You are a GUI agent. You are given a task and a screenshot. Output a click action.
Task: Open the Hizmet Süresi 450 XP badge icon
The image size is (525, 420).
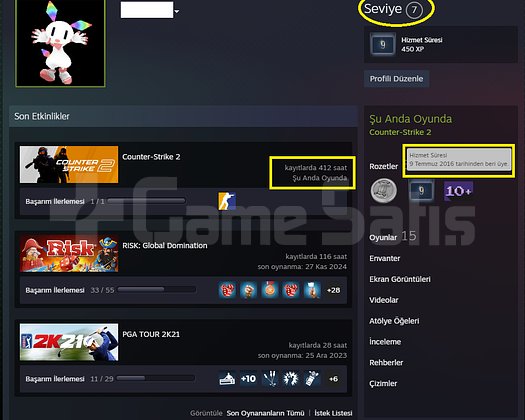pos(383,44)
